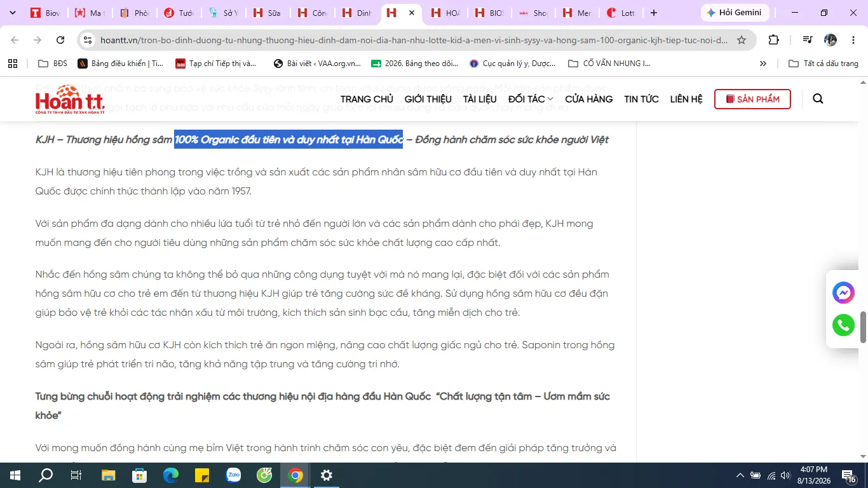
Task: Switch to the Shop browser tab
Action: coord(532,13)
